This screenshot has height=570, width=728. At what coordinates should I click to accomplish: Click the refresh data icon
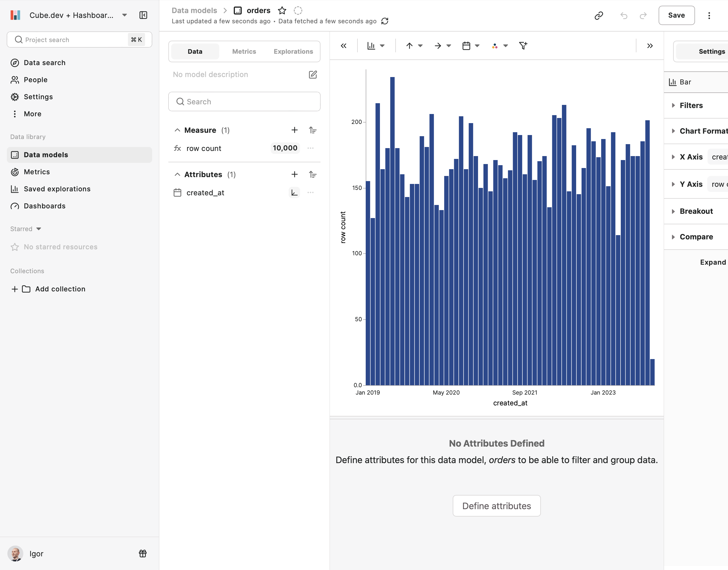click(x=384, y=21)
